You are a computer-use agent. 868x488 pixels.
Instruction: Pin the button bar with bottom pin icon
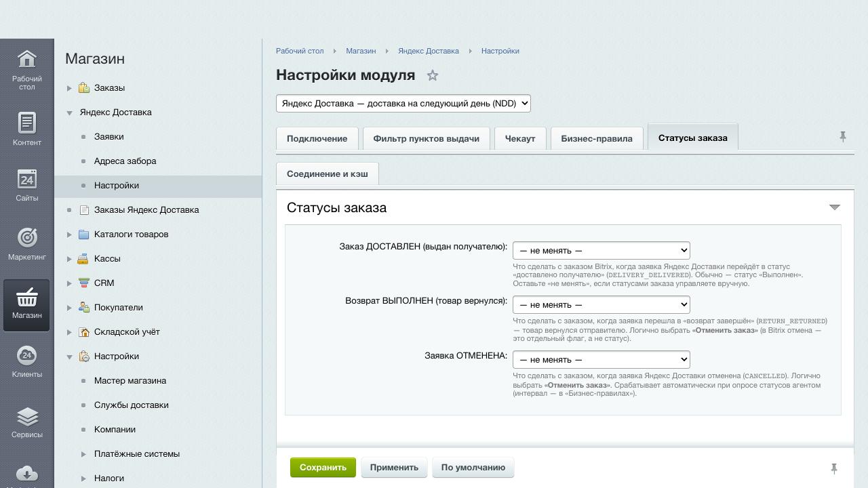[x=834, y=468]
